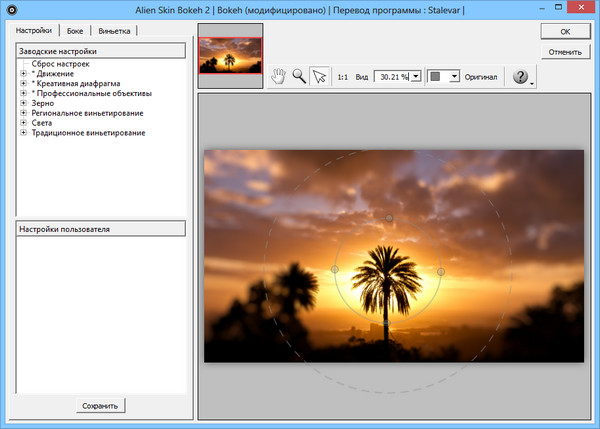
Task: Expand the Креативная диафрагма group
Action: pos(22,84)
